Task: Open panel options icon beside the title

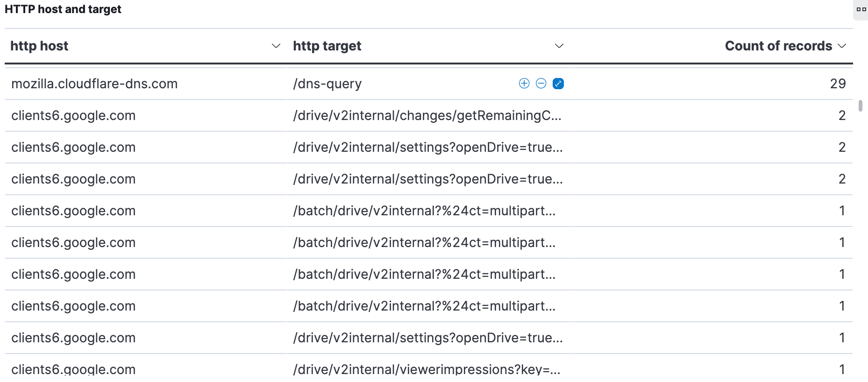Action: pyautogui.click(x=861, y=9)
